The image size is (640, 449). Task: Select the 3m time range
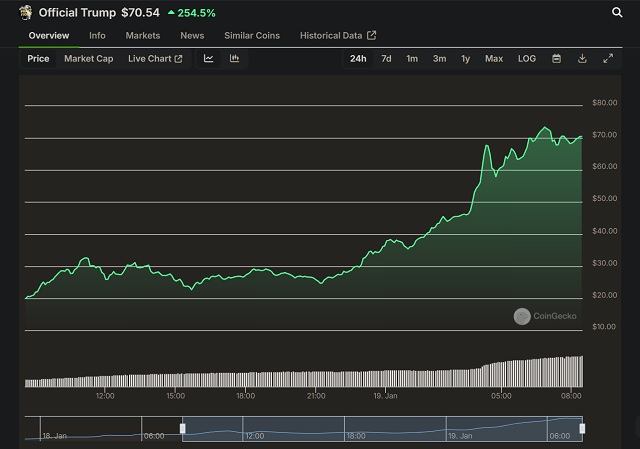(x=439, y=59)
